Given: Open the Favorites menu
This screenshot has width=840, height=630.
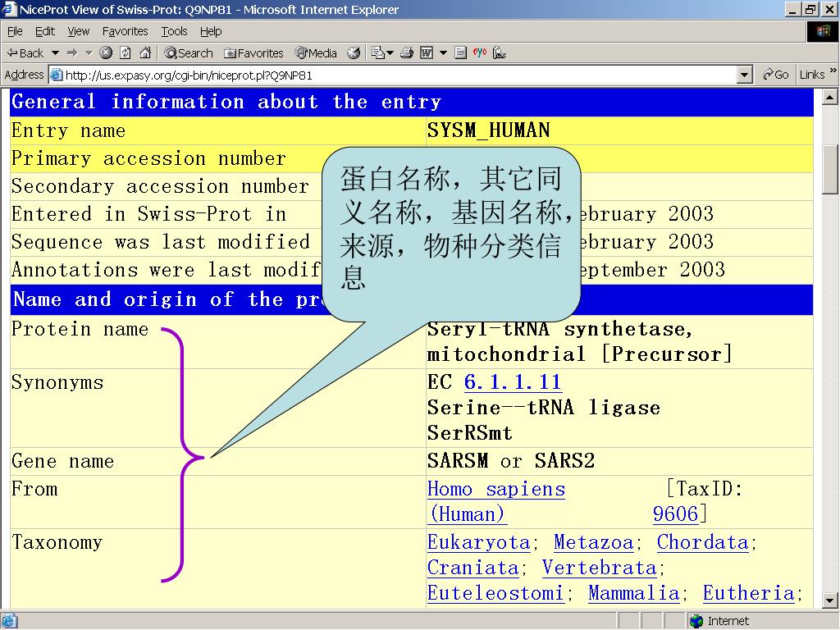Looking at the screenshot, I should [125, 31].
